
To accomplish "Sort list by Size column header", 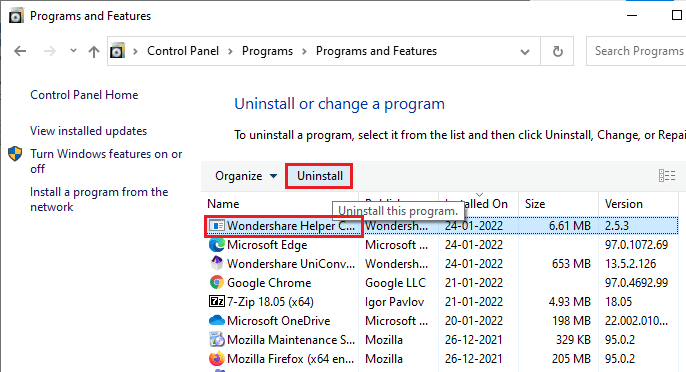I will [x=535, y=204].
